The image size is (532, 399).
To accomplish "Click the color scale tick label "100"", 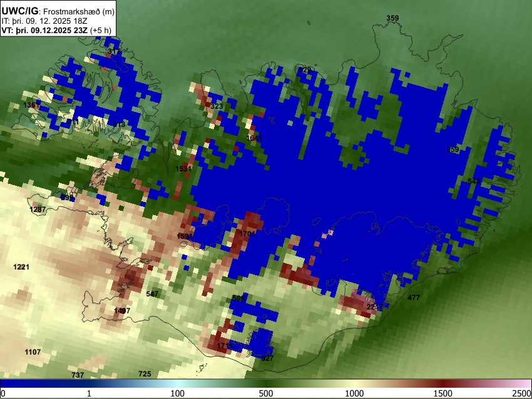I will tap(177, 393).
